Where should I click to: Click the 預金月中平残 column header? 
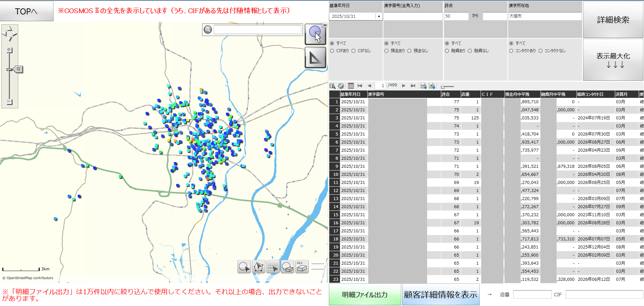[x=522, y=94]
